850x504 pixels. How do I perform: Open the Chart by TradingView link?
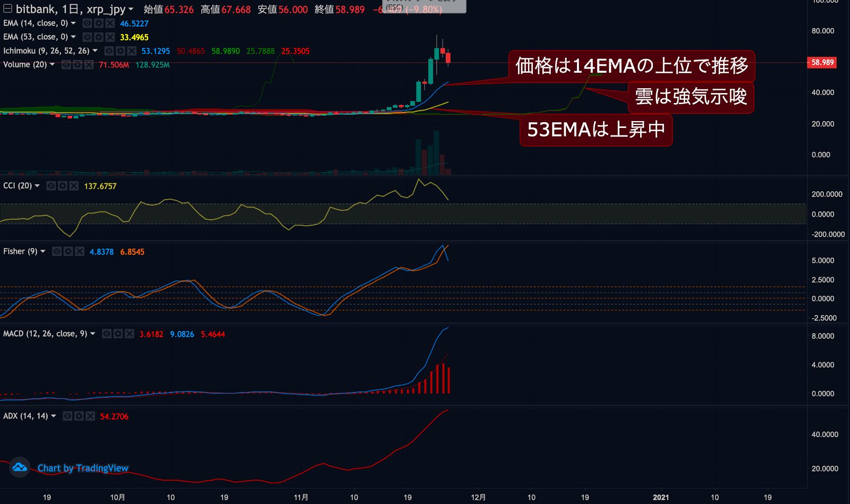[x=83, y=468]
